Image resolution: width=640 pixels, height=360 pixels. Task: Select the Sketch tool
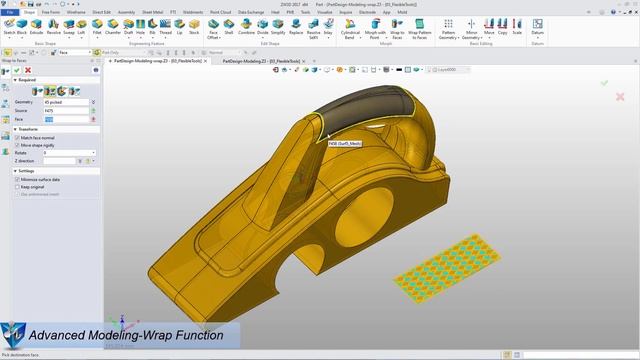[9, 27]
